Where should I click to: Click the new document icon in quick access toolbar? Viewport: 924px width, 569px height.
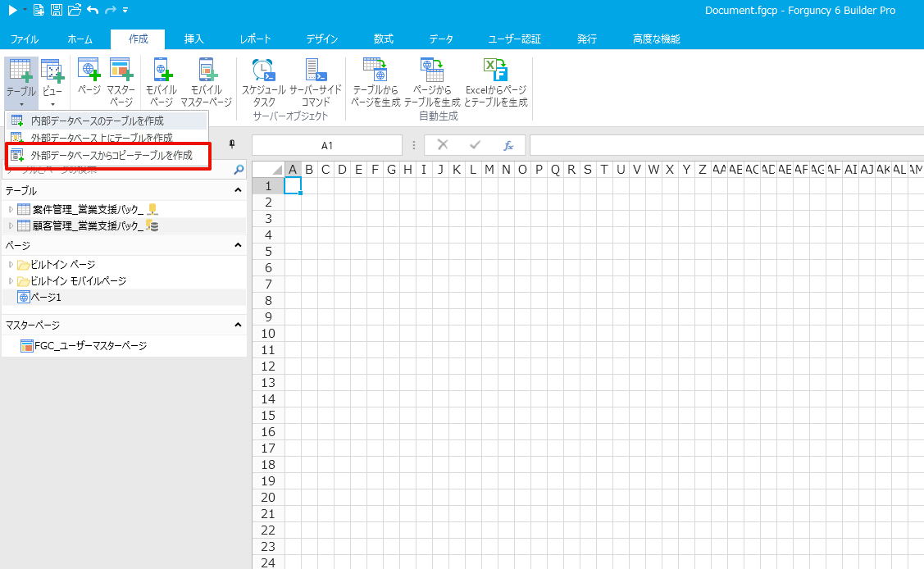coord(39,10)
